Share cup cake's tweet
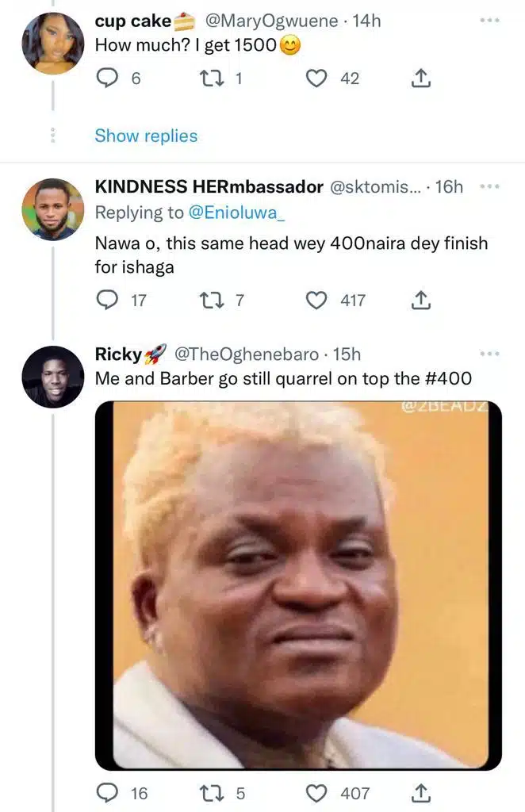Image resolution: width=525 pixels, height=812 pixels. [421, 78]
